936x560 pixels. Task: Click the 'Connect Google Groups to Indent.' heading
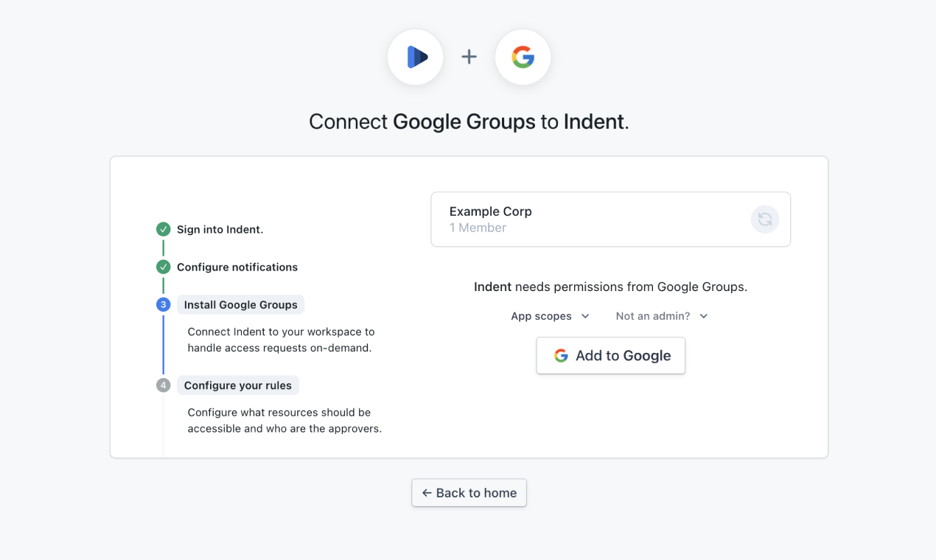pos(469,122)
